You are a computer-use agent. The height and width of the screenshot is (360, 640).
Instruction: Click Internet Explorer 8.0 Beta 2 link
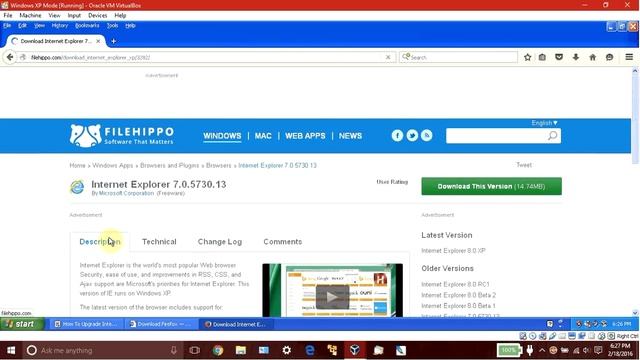point(458,295)
